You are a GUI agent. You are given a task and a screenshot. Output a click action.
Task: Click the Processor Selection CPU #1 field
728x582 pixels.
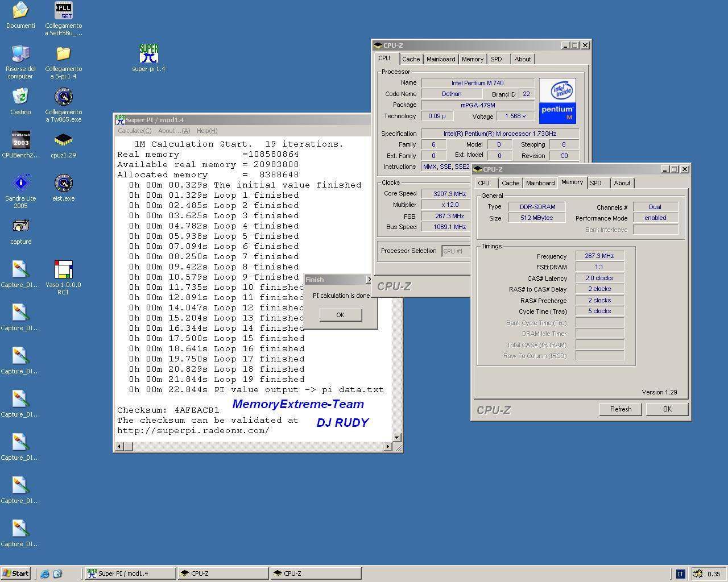pos(456,251)
